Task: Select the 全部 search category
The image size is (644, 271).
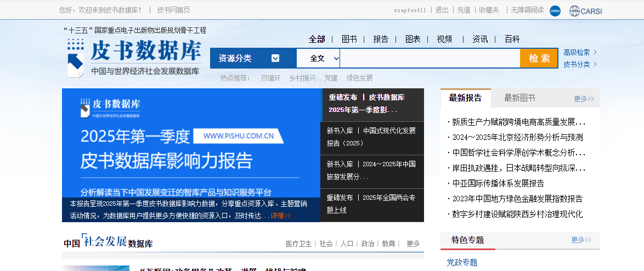Action: point(317,39)
